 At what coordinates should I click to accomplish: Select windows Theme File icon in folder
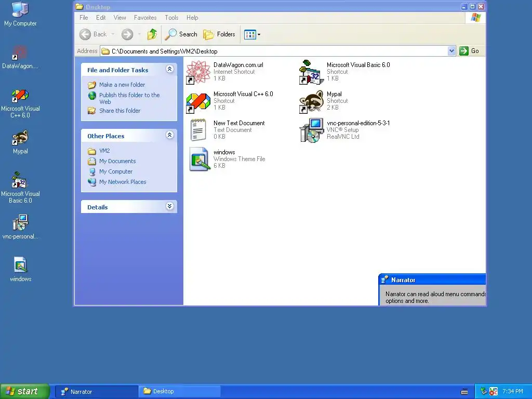click(x=199, y=159)
